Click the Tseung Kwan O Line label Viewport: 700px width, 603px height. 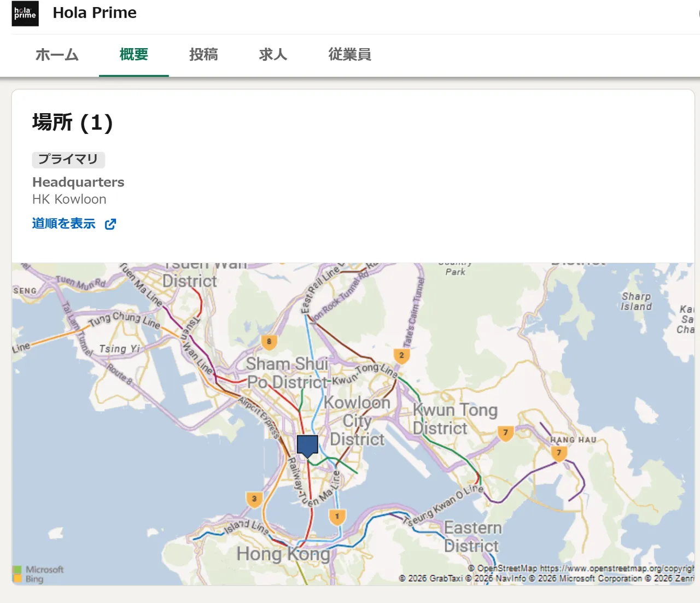(444, 505)
